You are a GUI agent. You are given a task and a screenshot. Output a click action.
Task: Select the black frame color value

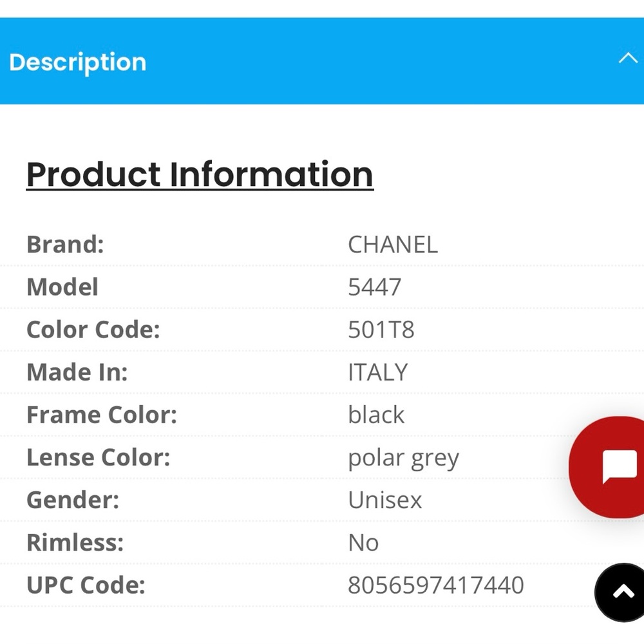pyautogui.click(x=376, y=415)
